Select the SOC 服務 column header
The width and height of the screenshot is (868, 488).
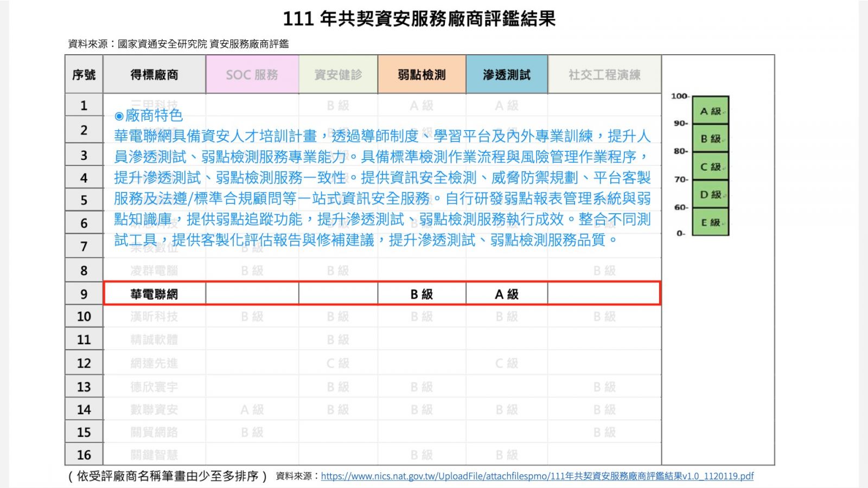[x=252, y=74]
